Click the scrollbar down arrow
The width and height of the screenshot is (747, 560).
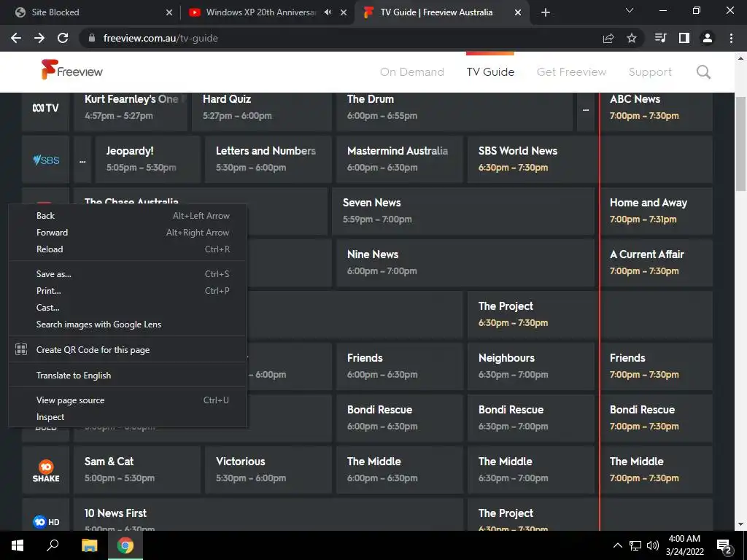(x=741, y=525)
